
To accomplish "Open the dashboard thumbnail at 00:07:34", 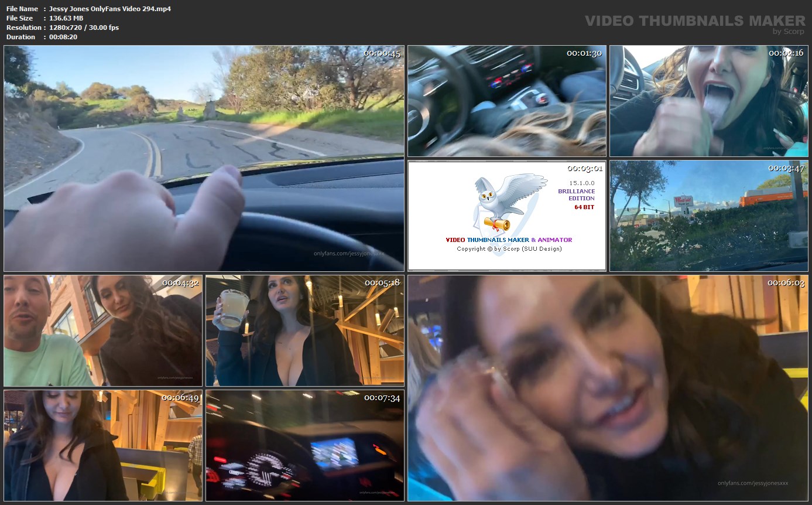I will pyautogui.click(x=304, y=445).
